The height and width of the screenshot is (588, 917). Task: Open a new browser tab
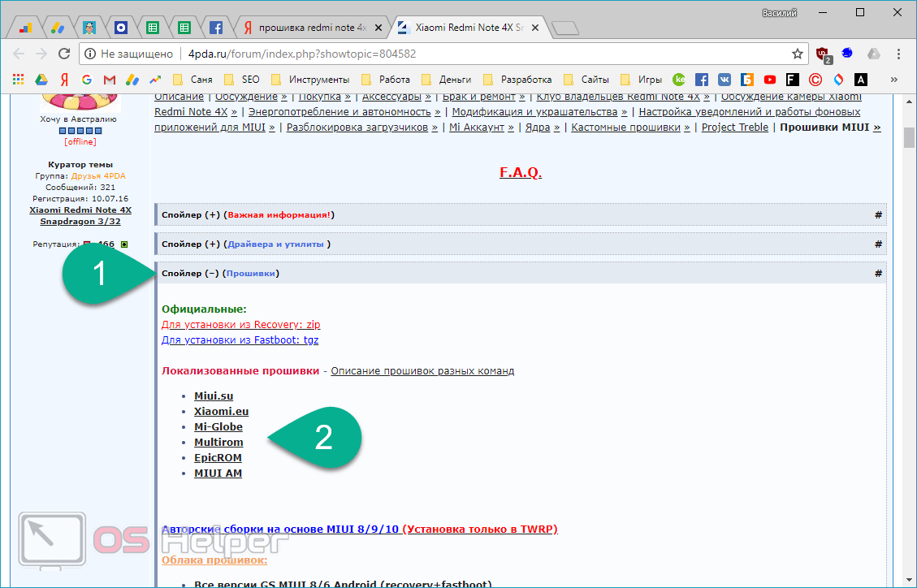(564, 28)
